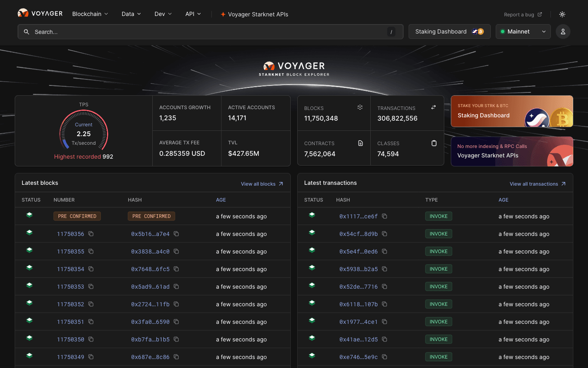The image size is (588, 368).
Task: Open the Voyager Starknet APIs promo banner
Action: point(512,151)
